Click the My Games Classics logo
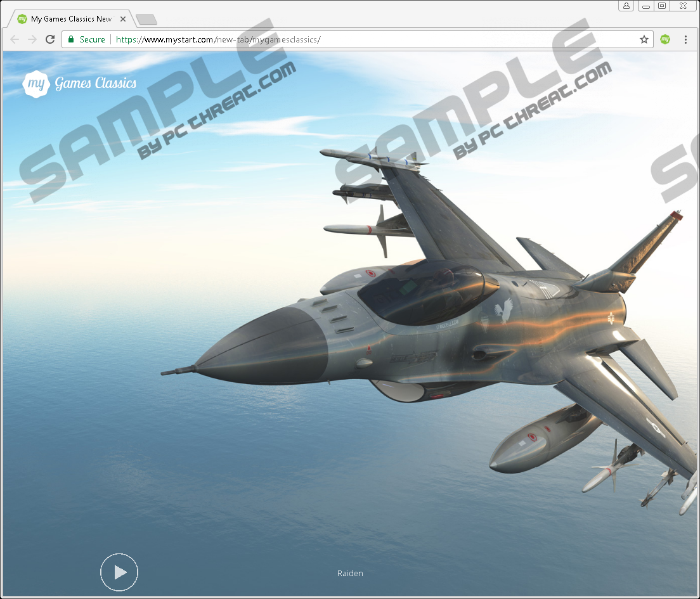Viewport: 700px width, 599px height. 79,84
